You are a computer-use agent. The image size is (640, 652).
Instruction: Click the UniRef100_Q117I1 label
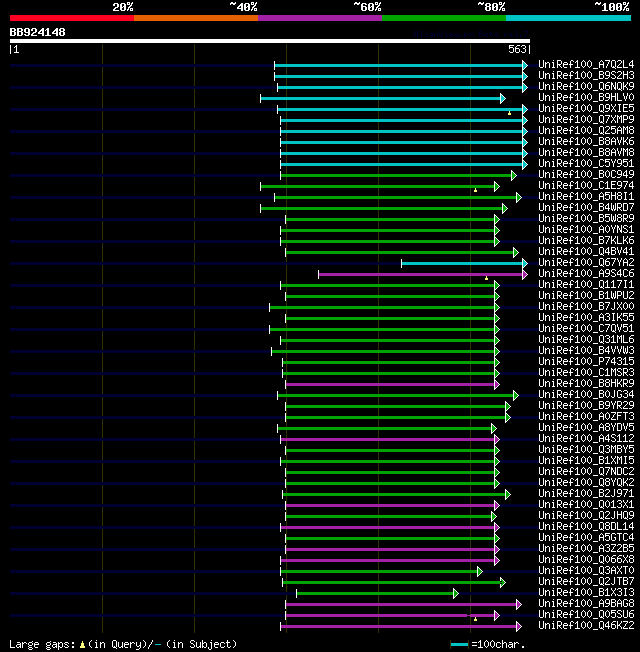coord(586,284)
